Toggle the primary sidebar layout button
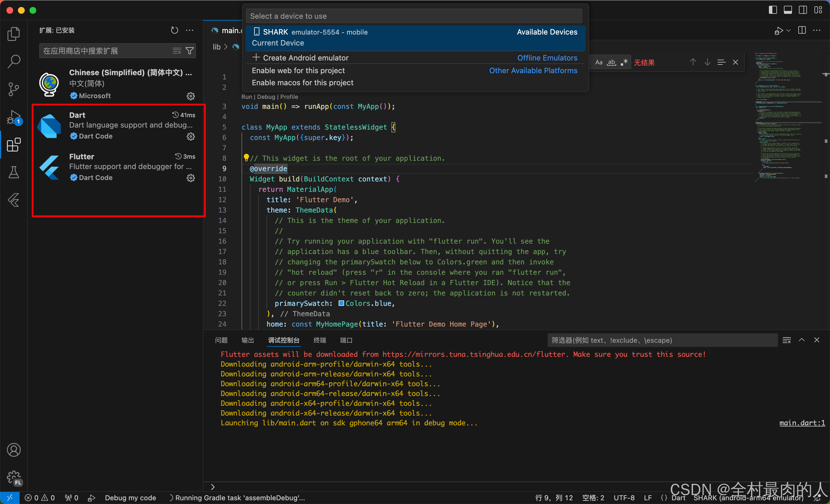This screenshot has width=830, height=504. [x=773, y=10]
